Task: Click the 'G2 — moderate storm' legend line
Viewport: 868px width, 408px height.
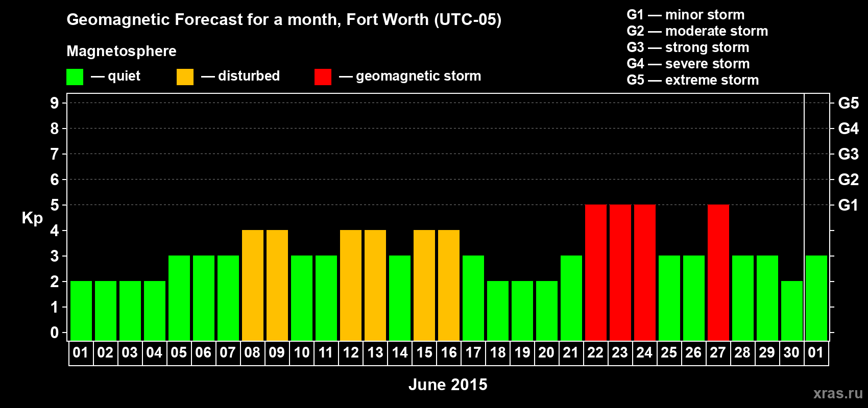Action: pos(697,31)
